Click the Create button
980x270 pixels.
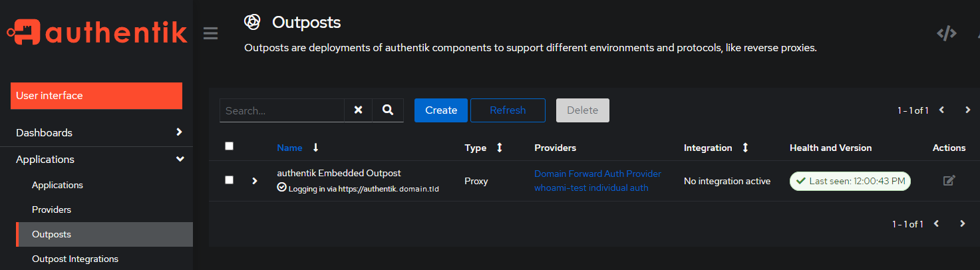tap(441, 110)
